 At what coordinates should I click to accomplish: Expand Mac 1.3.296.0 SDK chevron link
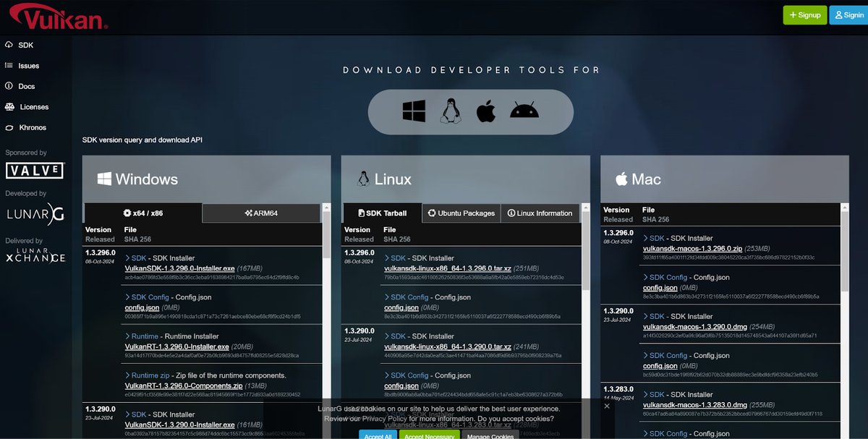(x=654, y=238)
